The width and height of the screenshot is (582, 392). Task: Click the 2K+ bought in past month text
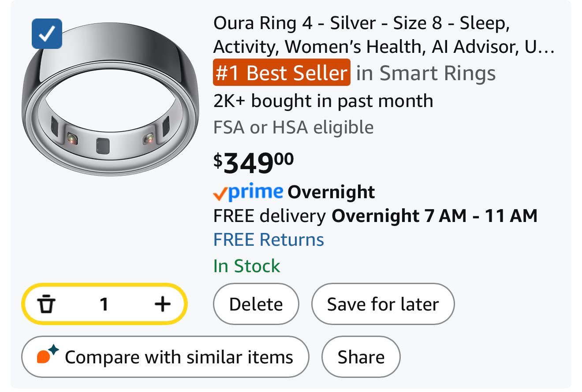click(323, 101)
